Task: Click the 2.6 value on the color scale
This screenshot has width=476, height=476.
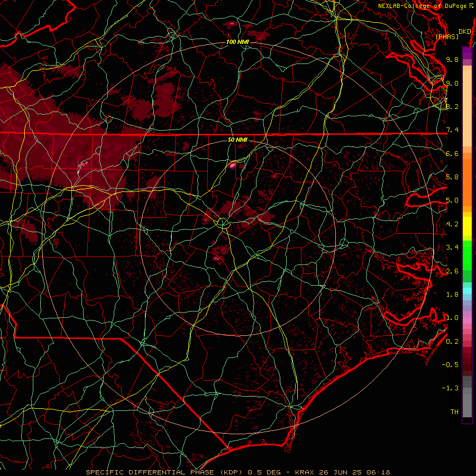Action: (452, 271)
